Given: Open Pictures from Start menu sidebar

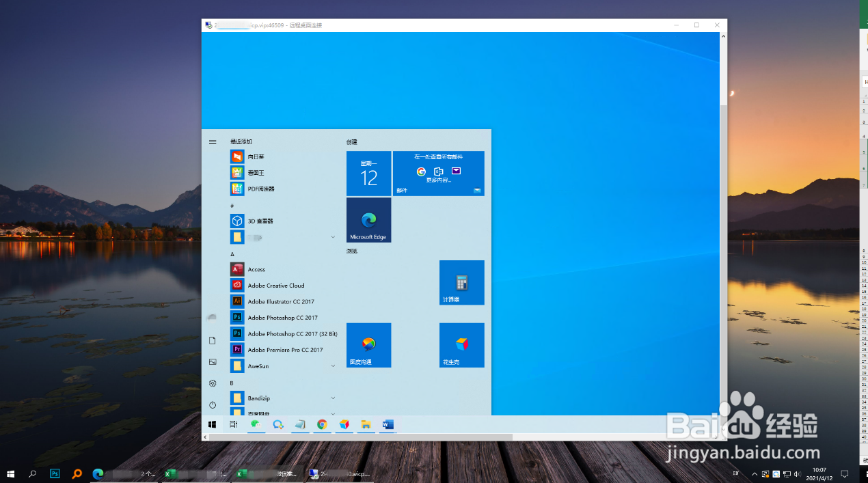Looking at the screenshot, I should pyautogui.click(x=213, y=362).
